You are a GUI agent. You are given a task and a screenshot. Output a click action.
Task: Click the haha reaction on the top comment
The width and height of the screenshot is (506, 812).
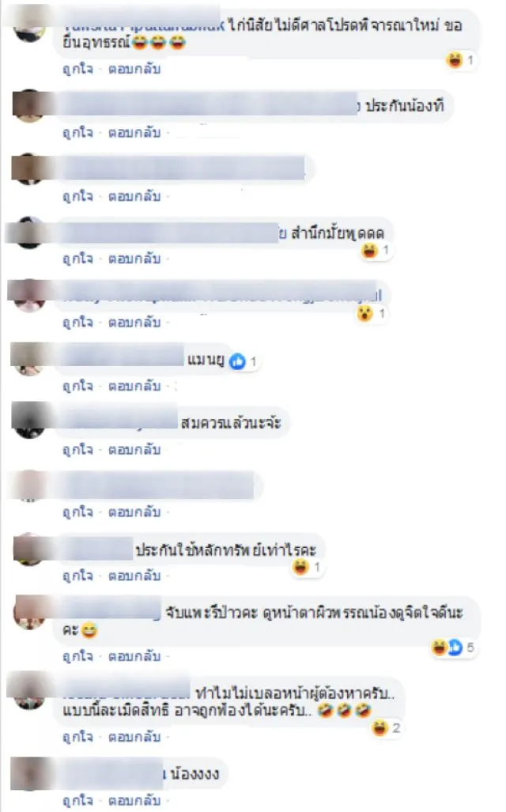454,60
